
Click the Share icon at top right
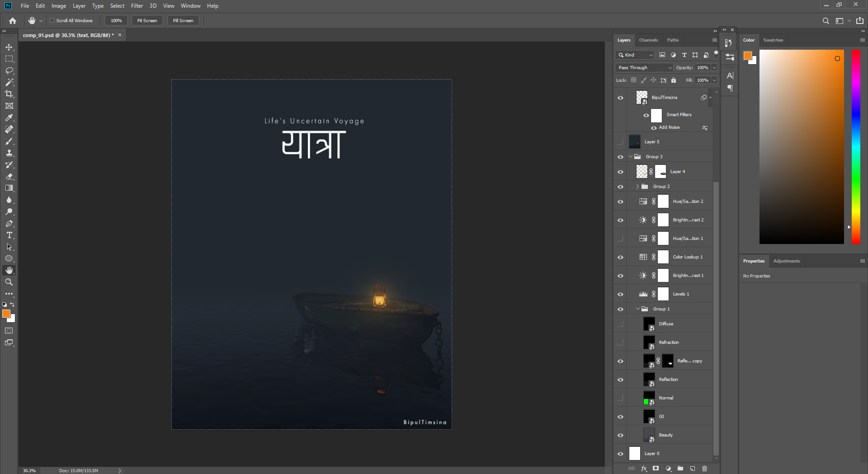[x=860, y=20]
